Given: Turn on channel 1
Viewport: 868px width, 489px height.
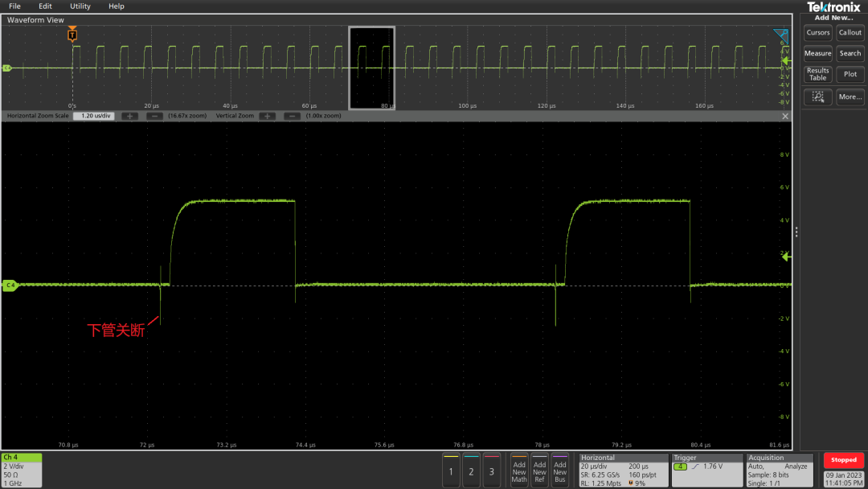Looking at the screenshot, I should (x=451, y=471).
